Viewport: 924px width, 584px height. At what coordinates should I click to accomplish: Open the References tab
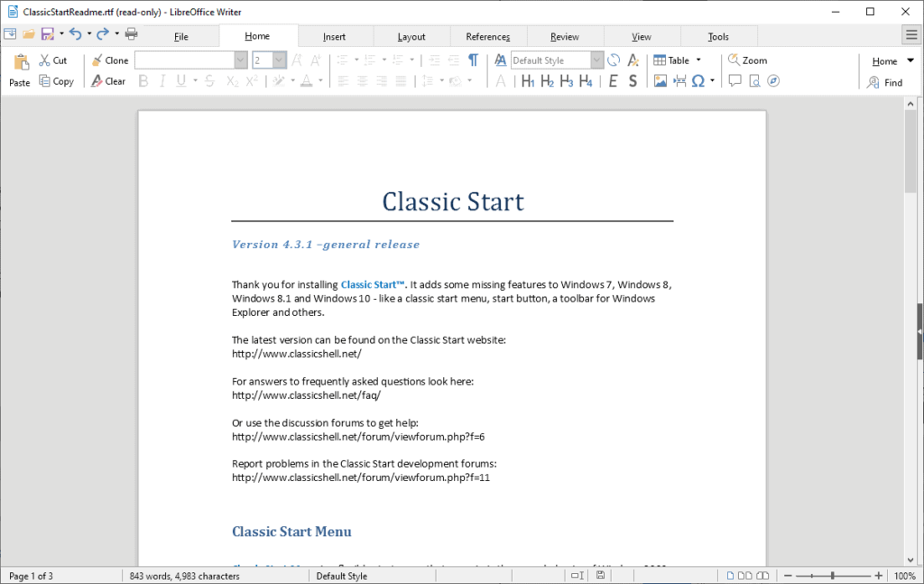(x=488, y=36)
